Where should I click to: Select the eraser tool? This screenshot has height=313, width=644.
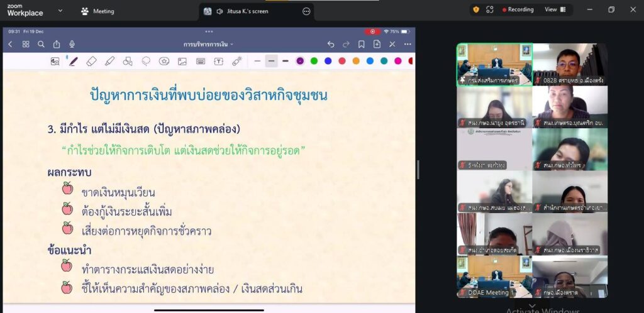click(x=91, y=61)
